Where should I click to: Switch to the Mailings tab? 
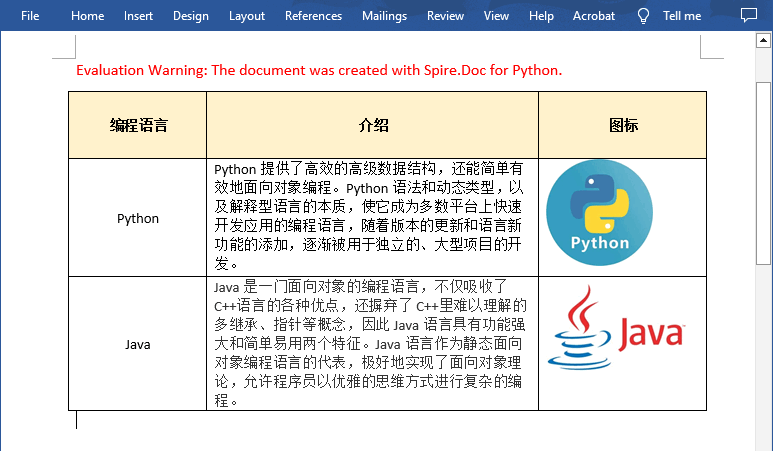[384, 16]
